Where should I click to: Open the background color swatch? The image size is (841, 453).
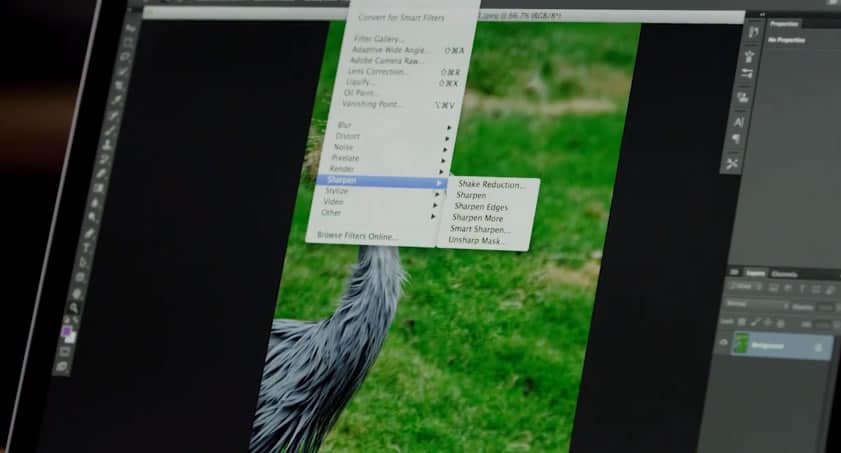point(71,338)
